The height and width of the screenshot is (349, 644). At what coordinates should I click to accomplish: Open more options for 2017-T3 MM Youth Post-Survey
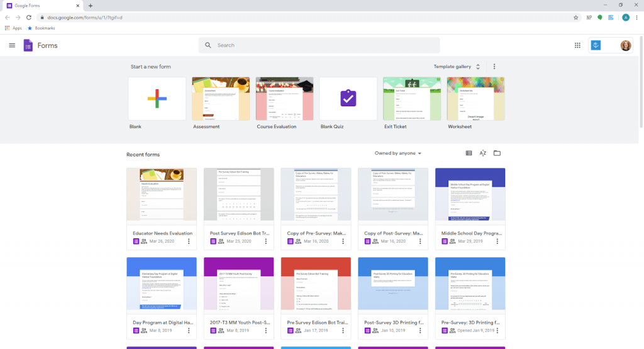click(x=266, y=331)
